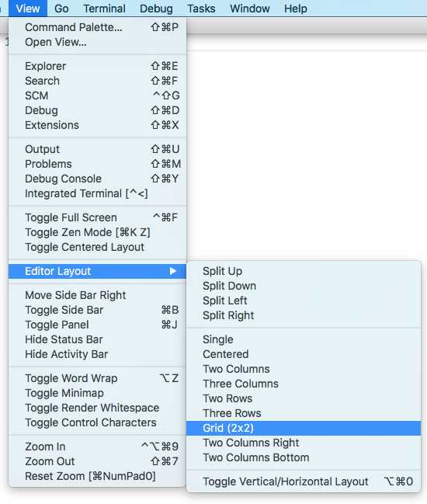Open the Debug menu in menu bar

pyautogui.click(x=156, y=9)
